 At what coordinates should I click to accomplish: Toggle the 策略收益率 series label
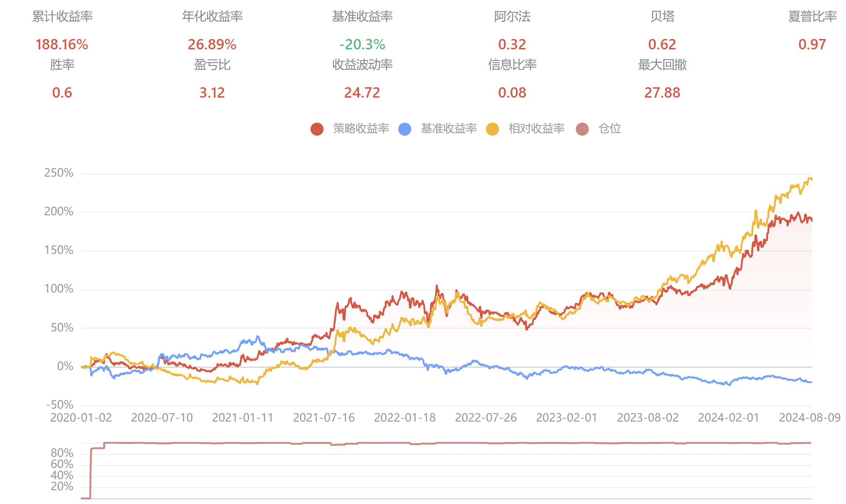tap(361, 128)
